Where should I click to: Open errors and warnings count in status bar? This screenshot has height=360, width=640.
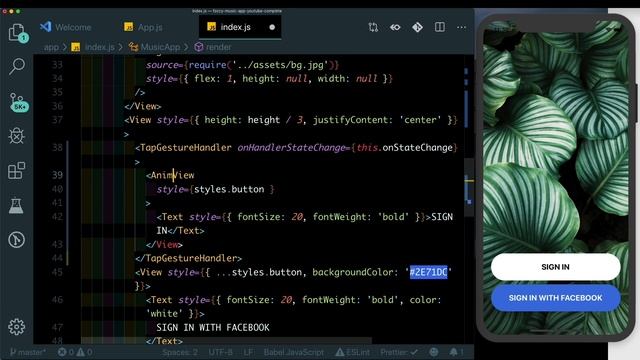(75, 352)
